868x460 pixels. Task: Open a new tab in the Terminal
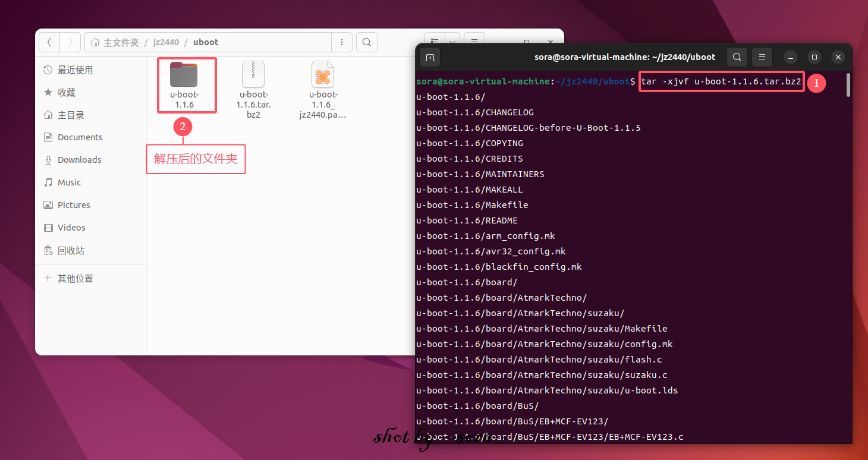(430, 57)
